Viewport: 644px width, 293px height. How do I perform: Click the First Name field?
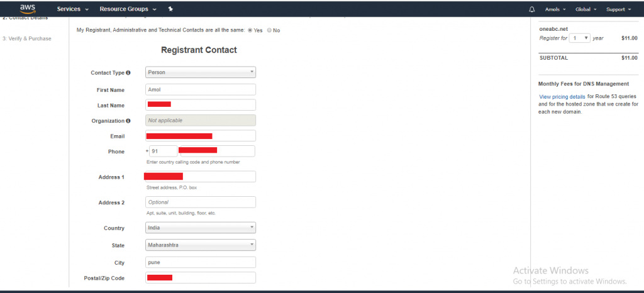201,89
